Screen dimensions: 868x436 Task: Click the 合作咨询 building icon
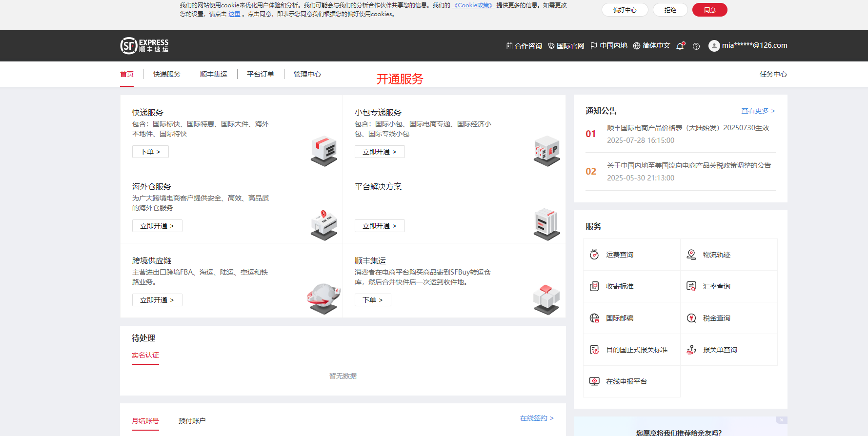click(509, 46)
